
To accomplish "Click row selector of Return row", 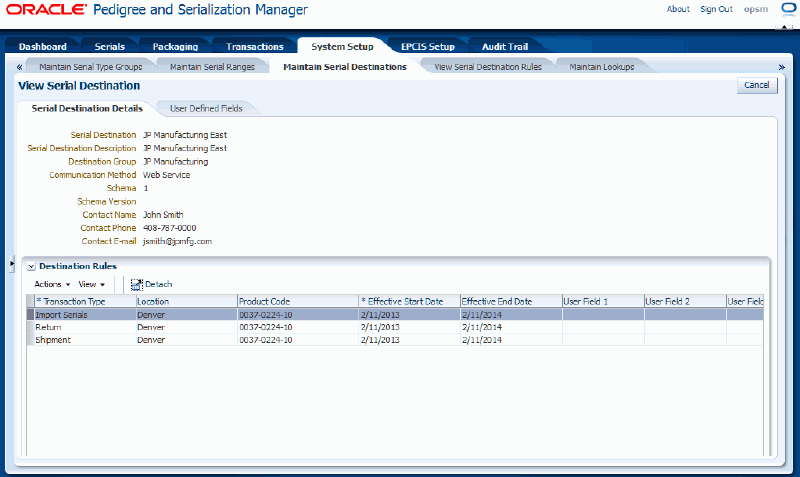I will 30,327.
